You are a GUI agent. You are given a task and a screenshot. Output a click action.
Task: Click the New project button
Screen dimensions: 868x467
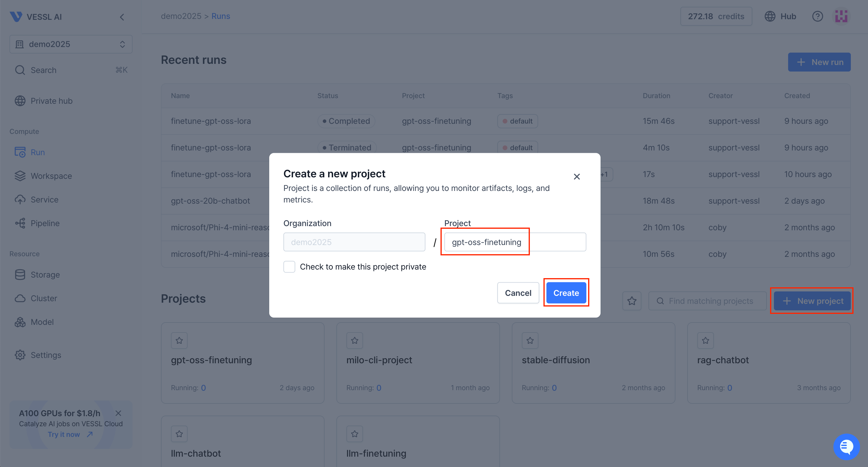[812, 301]
